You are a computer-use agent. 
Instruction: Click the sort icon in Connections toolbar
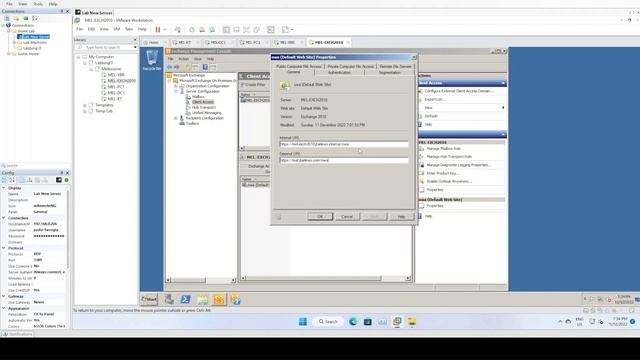coord(35,18)
